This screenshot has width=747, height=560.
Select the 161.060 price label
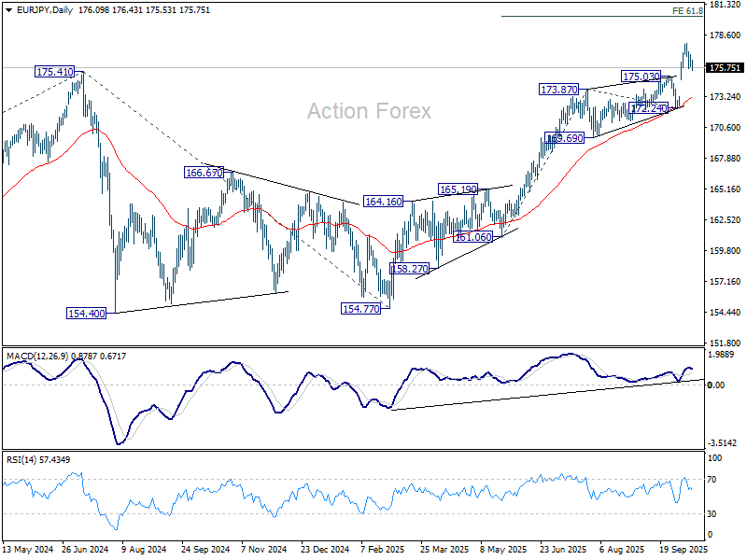click(472, 237)
